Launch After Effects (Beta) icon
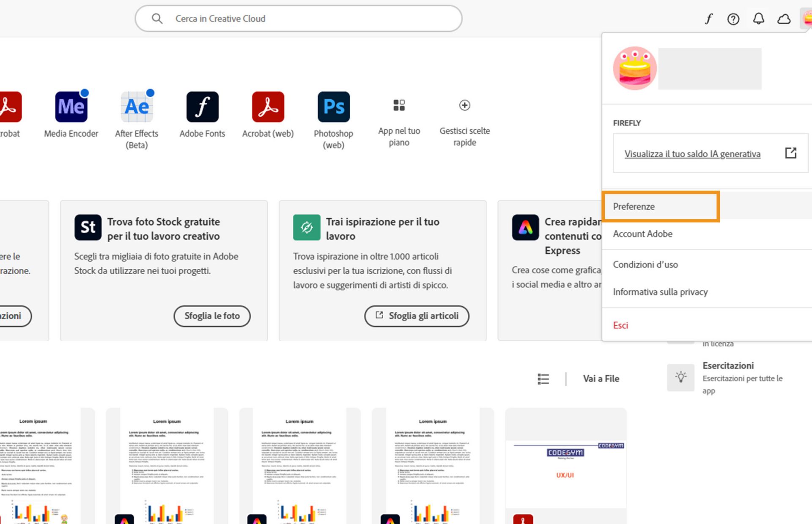 pyautogui.click(x=137, y=107)
